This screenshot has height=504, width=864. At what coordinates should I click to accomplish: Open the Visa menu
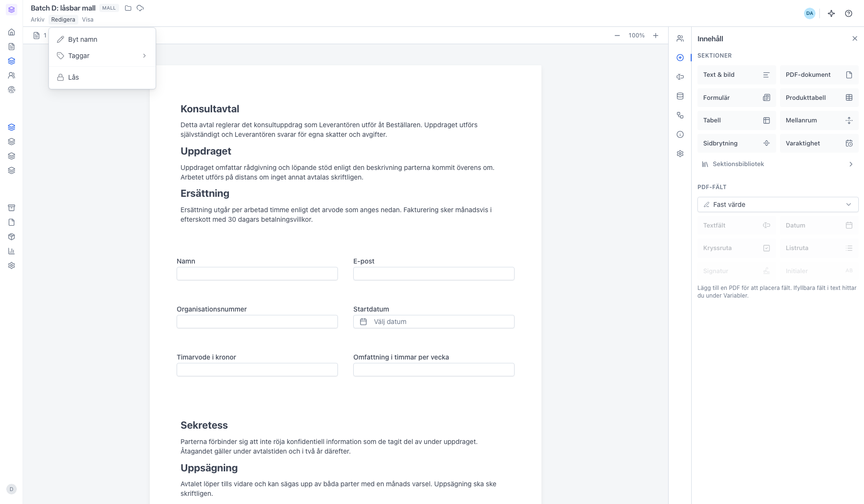point(88,20)
